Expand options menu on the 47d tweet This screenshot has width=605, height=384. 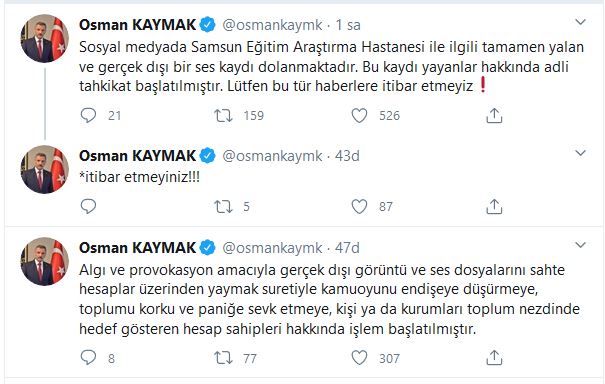coord(580,245)
